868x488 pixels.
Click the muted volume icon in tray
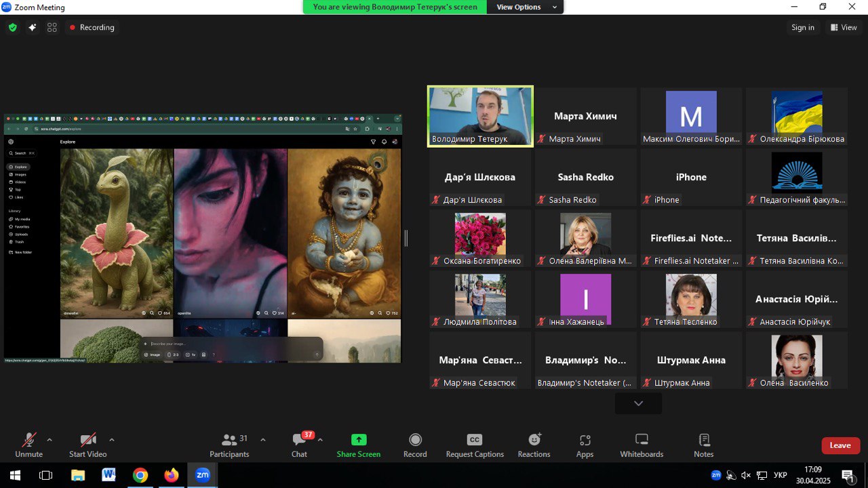tap(746, 475)
